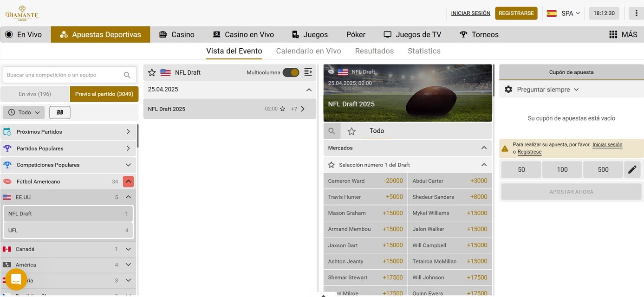Favorite the Selección número 1 del Draft market
Image resolution: width=644 pixels, height=297 pixels.
pyautogui.click(x=332, y=165)
